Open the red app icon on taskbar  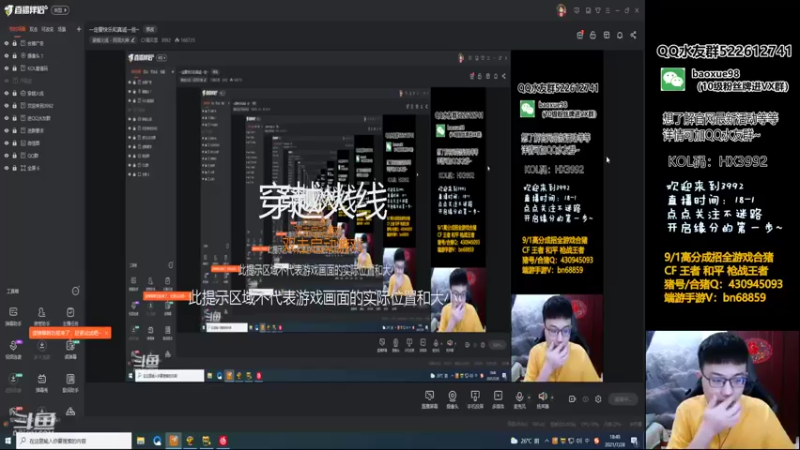pyautogui.click(x=223, y=441)
